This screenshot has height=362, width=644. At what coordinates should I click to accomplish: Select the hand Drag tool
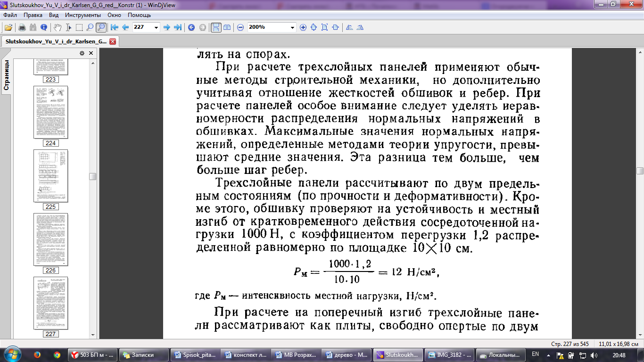(57, 27)
